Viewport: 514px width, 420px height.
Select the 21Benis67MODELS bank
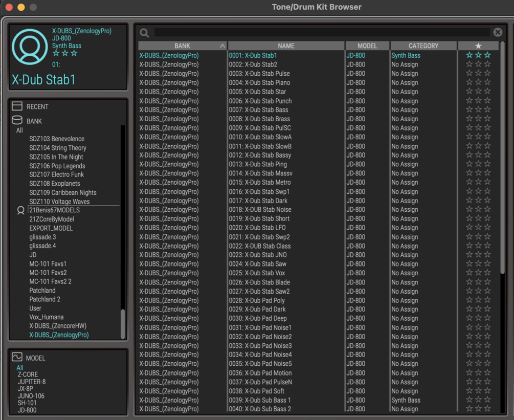coord(54,210)
